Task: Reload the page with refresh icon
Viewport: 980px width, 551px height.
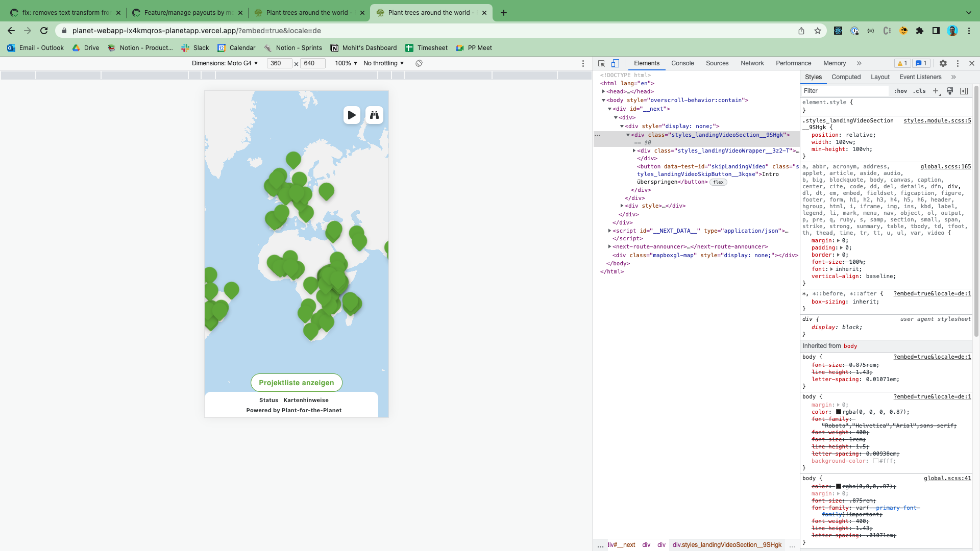Action: coord(44,31)
